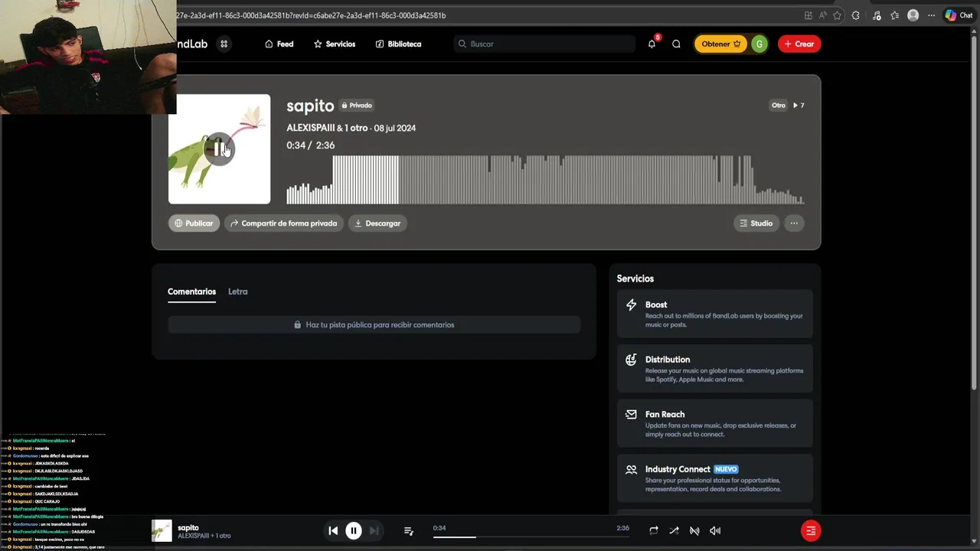Screen dimensions: 980x551
Task: Open the Distribution service card
Action: click(x=714, y=369)
